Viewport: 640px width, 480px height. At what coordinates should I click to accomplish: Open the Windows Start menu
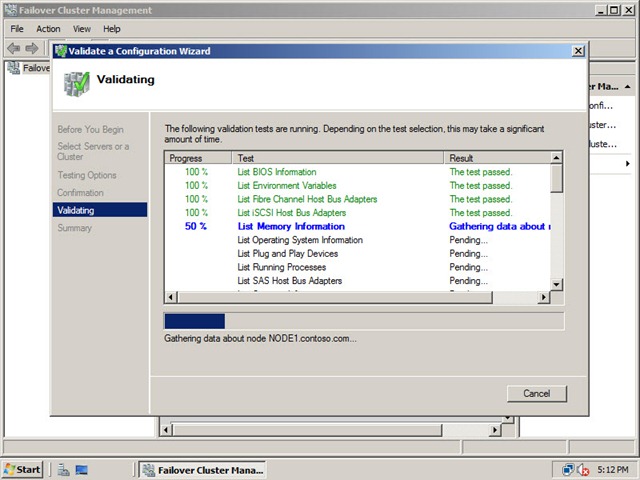point(22,470)
